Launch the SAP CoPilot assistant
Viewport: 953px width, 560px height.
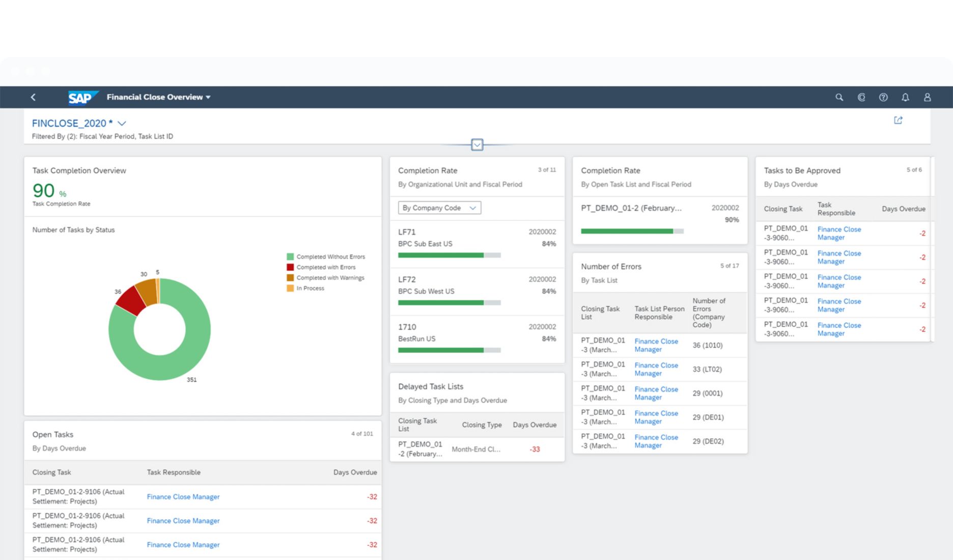[861, 97]
